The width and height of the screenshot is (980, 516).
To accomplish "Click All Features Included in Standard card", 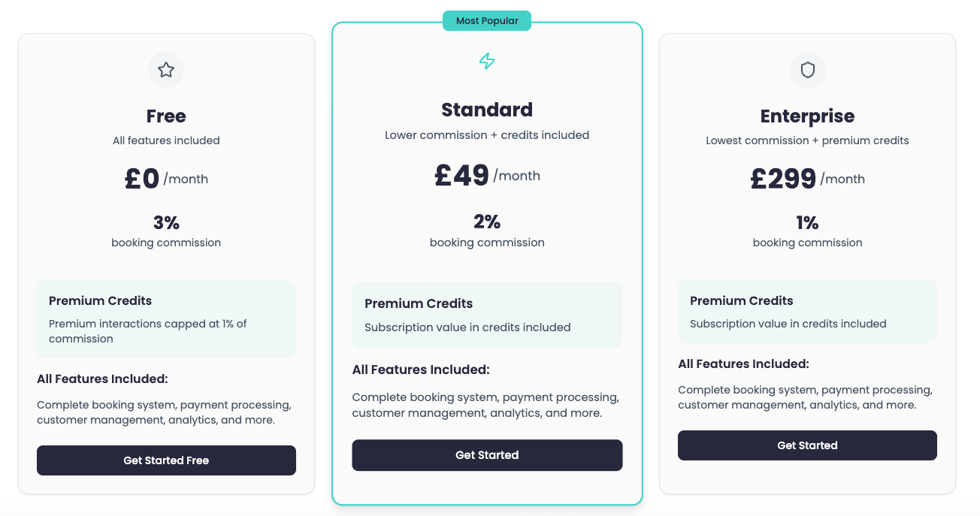I will click(421, 370).
